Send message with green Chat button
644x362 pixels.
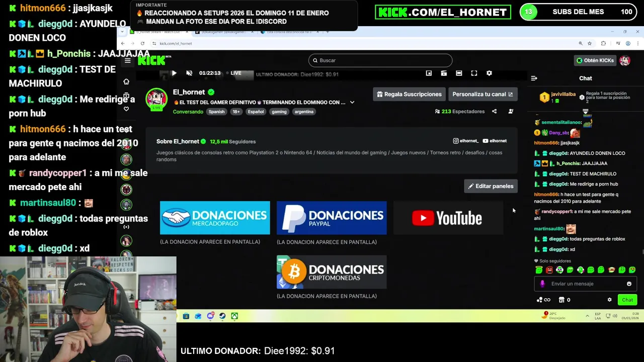point(627,300)
